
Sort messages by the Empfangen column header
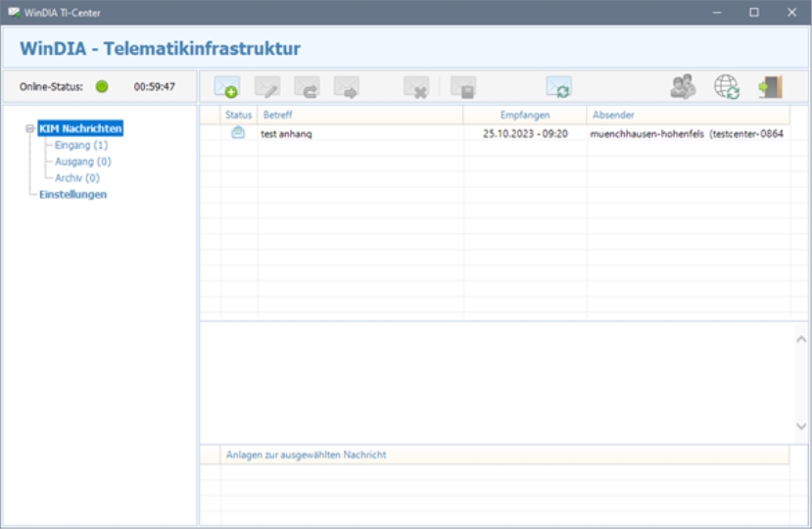525,115
